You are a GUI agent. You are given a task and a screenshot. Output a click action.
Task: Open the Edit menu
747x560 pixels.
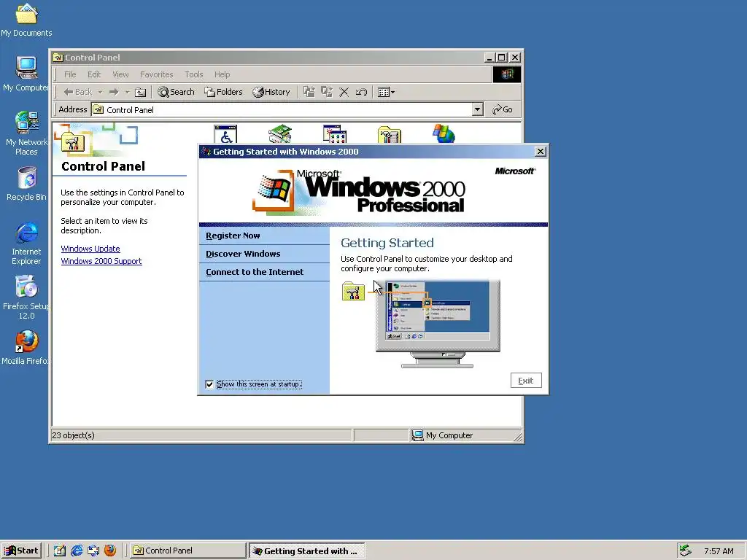[94, 74]
